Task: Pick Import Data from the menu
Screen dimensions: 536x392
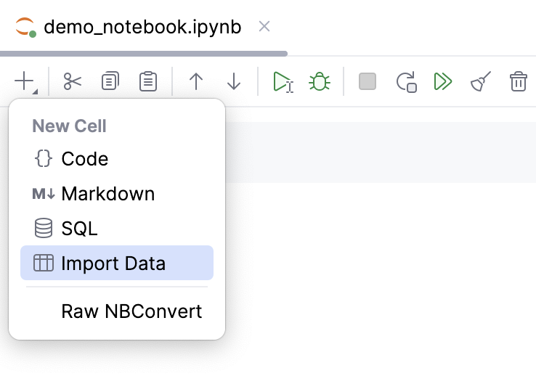Action: (113, 263)
